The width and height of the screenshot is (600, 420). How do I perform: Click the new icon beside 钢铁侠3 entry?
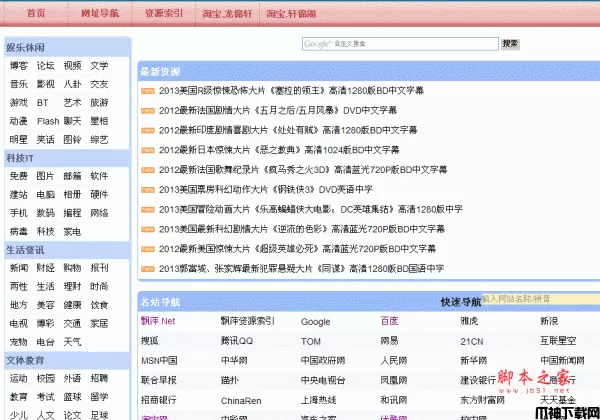pos(148,190)
